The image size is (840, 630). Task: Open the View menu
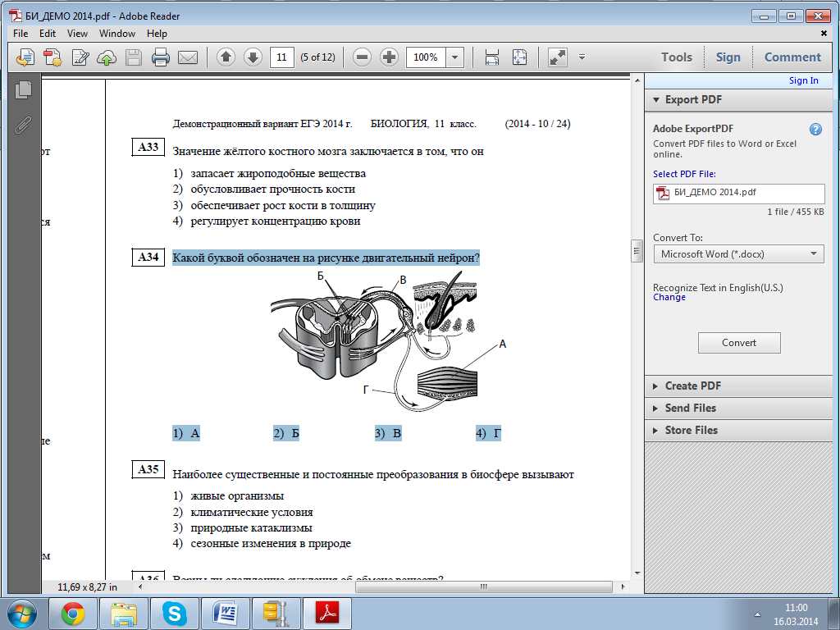[77, 33]
